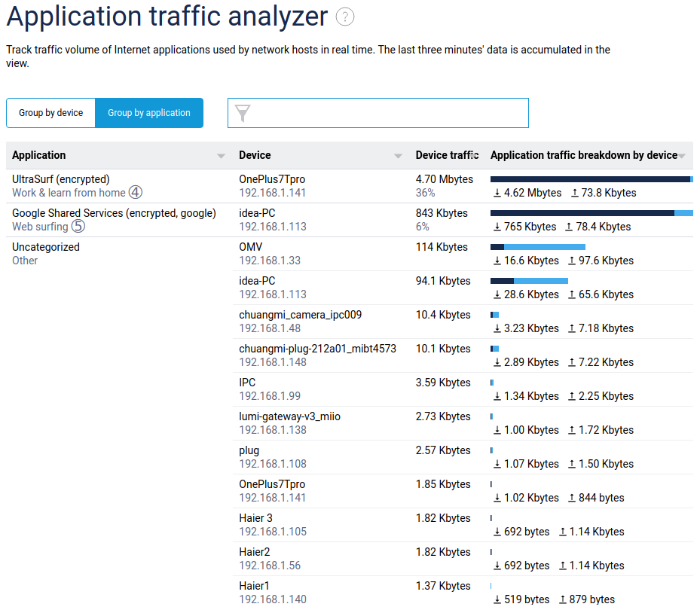Image resolution: width=700 pixels, height=613 pixels.
Task: Click the help icon beside the page title
Action: click(344, 17)
